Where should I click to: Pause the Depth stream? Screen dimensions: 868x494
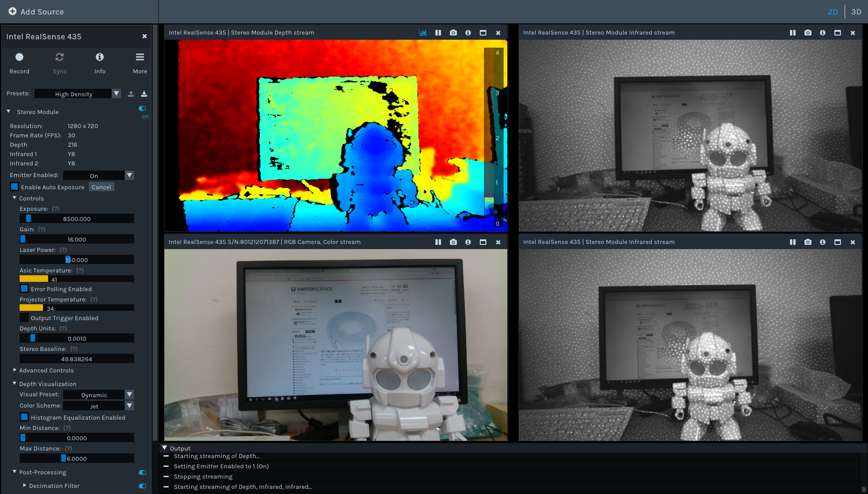[438, 33]
